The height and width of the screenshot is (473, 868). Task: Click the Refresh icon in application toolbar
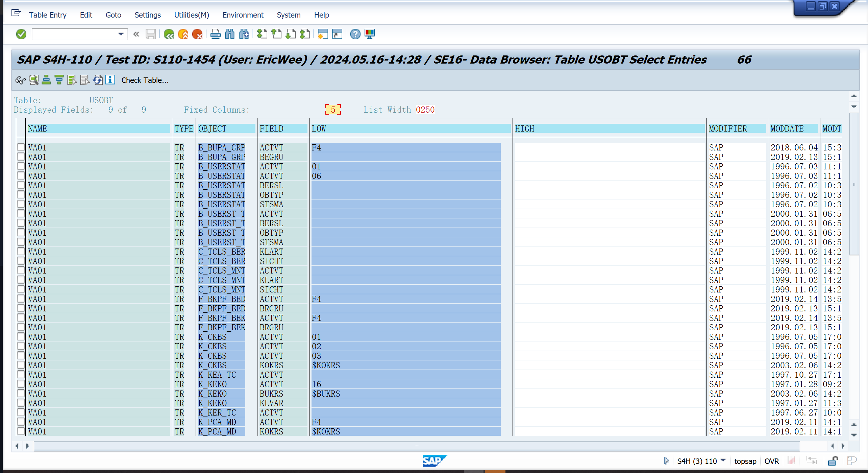[98, 80]
